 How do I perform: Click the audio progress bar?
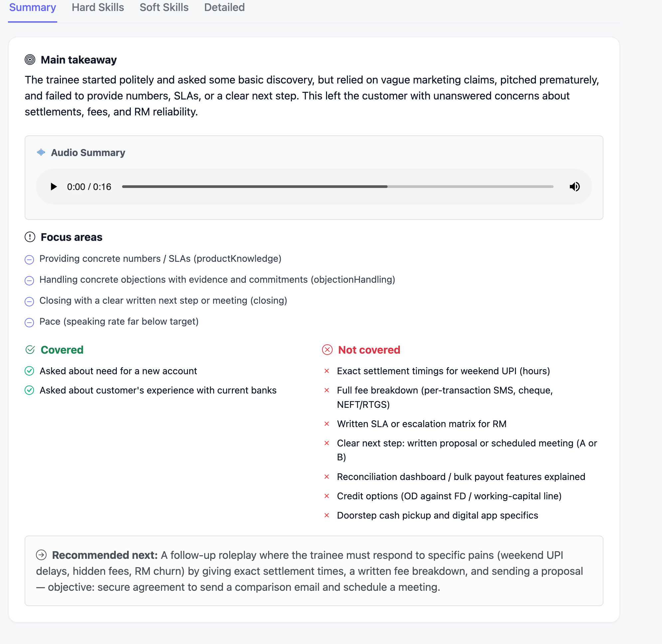338,187
